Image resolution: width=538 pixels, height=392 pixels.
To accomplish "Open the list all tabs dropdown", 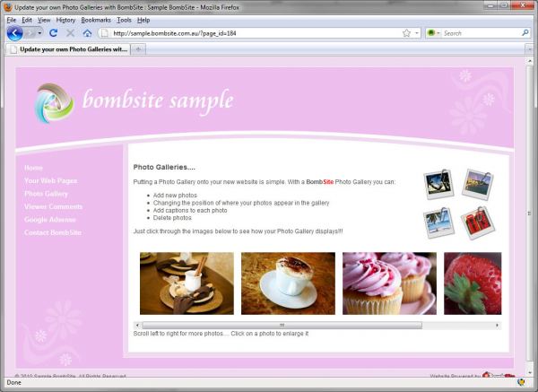I will point(529,49).
